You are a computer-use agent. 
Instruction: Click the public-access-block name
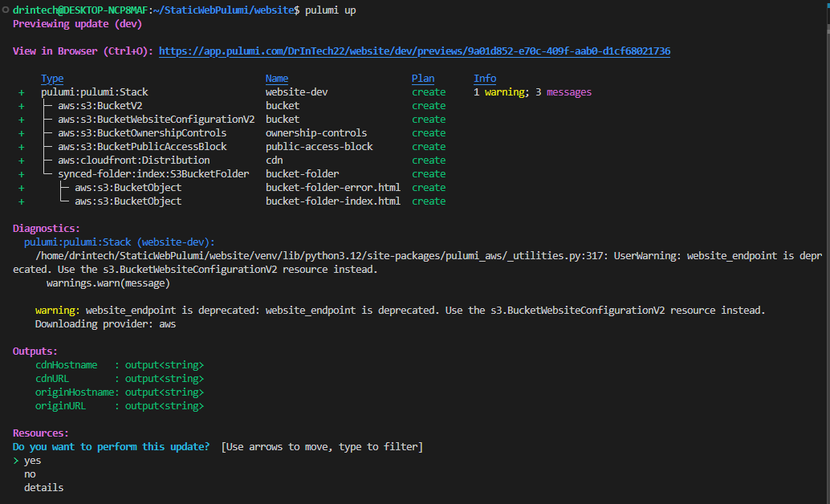point(319,147)
